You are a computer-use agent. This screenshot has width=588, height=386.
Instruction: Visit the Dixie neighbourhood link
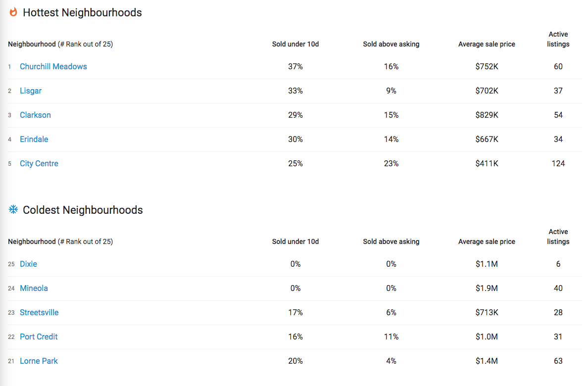click(29, 264)
